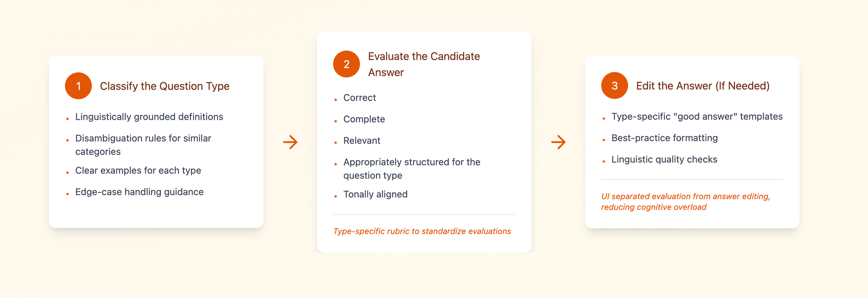Click the 'Relevant' bullet item
868x297 pixels.
(x=361, y=141)
